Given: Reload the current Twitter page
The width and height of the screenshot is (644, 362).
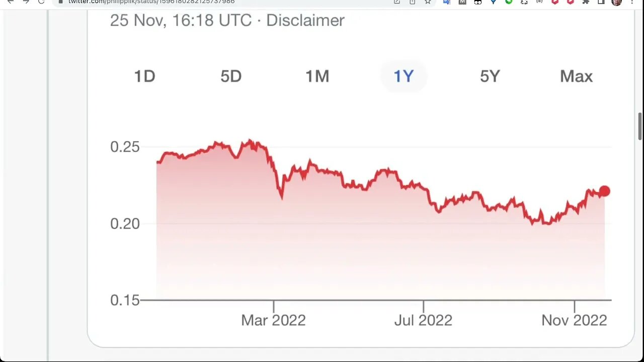Looking at the screenshot, I should [41, 2].
